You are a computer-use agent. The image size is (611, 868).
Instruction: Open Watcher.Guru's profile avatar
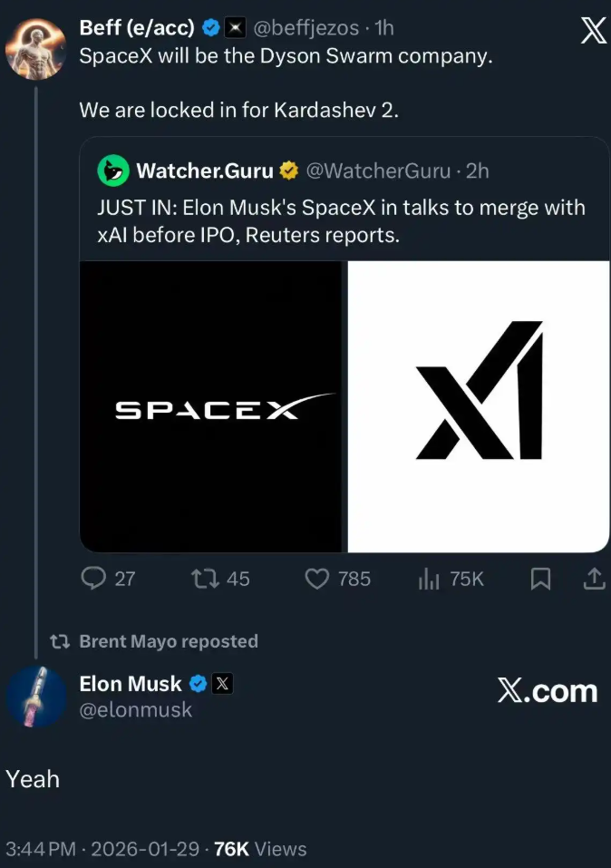click(112, 170)
